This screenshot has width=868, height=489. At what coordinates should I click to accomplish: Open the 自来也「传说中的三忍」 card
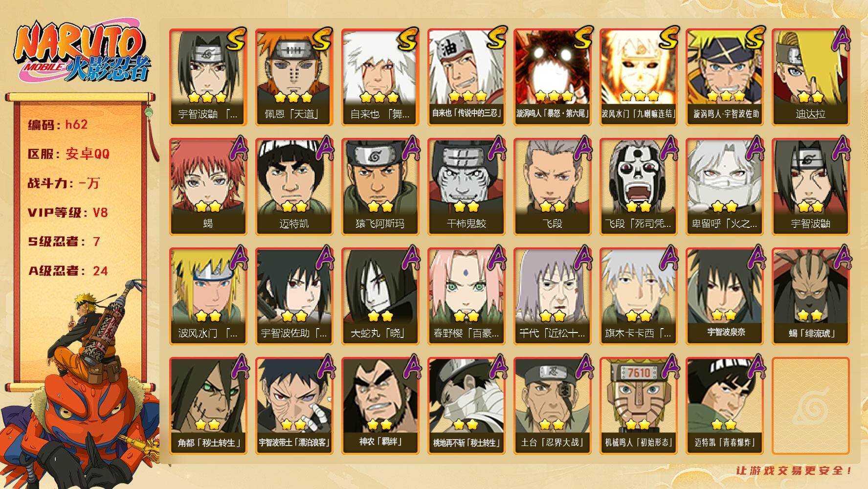pyautogui.click(x=466, y=77)
